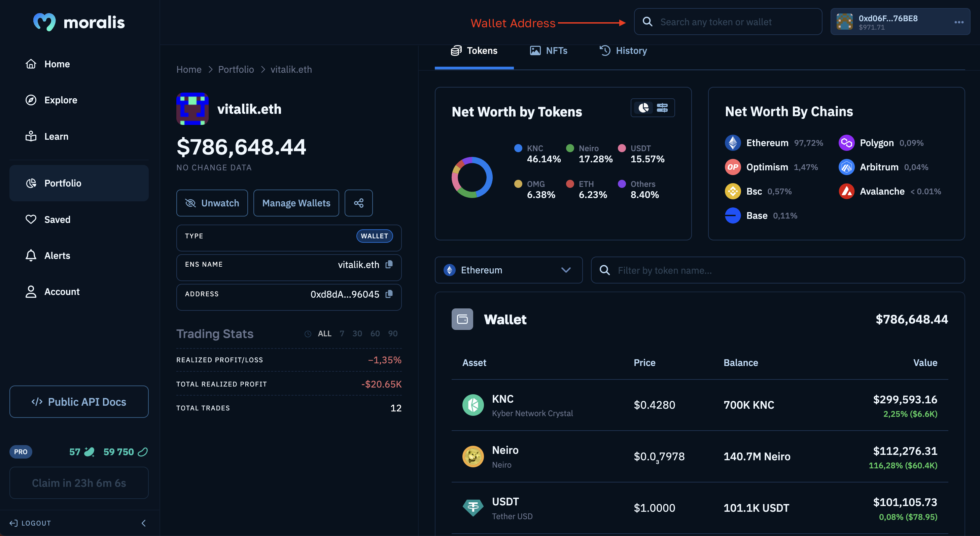Image resolution: width=980 pixels, height=536 pixels.
Task: Open Account from the sidebar
Action: (x=52, y=292)
